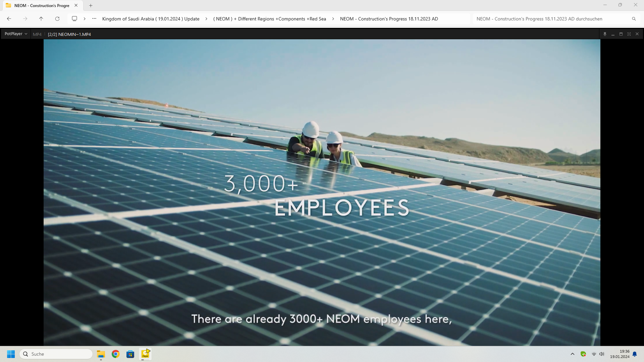The width and height of the screenshot is (644, 362).
Task: Open File Explorer from taskbar
Action: click(101, 354)
